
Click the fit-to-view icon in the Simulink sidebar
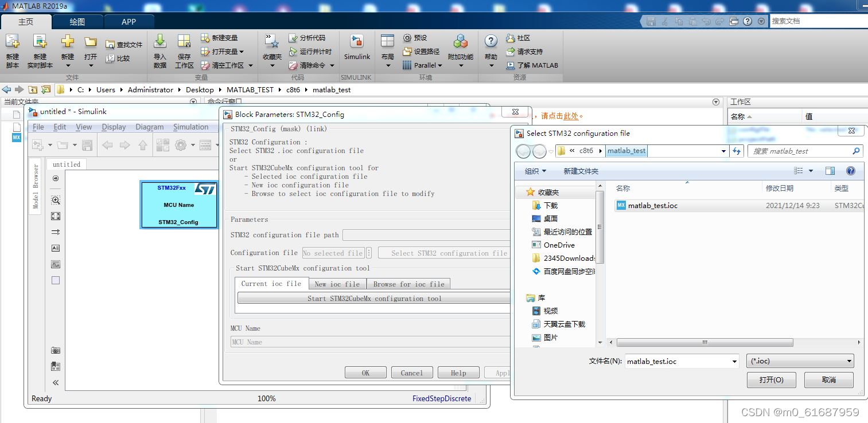coord(55,216)
